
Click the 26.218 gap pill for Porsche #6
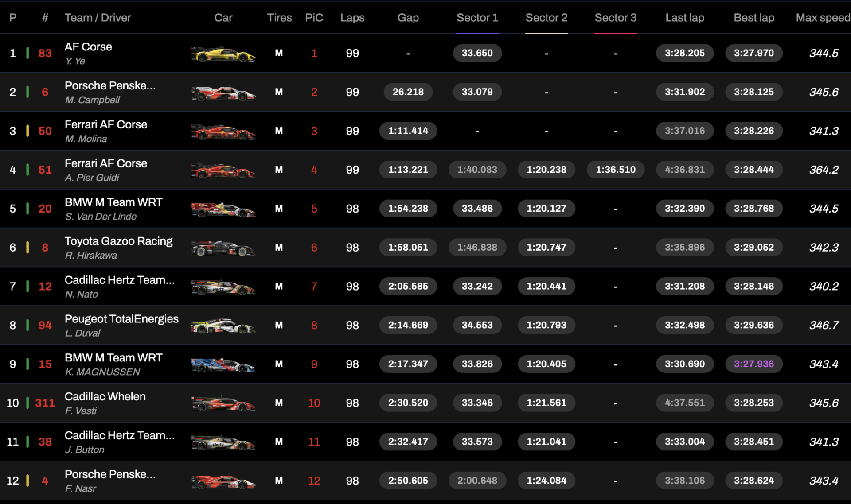tap(408, 92)
